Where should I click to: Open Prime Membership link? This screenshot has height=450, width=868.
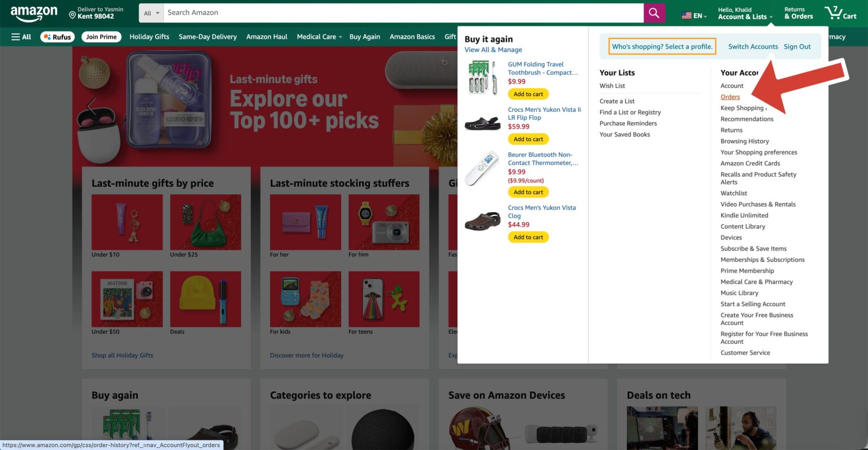click(747, 271)
